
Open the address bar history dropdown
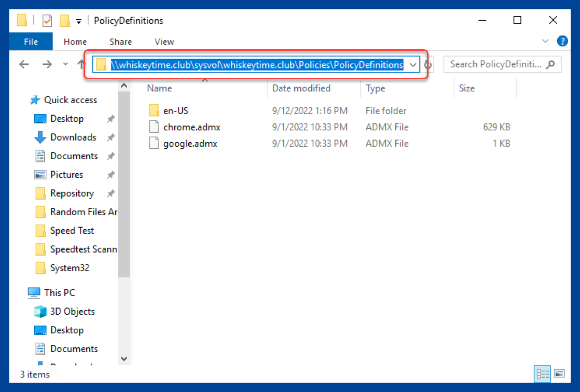click(x=413, y=65)
